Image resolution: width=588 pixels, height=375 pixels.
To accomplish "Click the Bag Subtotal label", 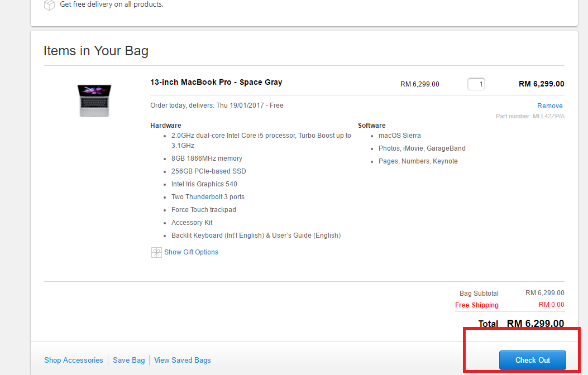I will point(479,294).
